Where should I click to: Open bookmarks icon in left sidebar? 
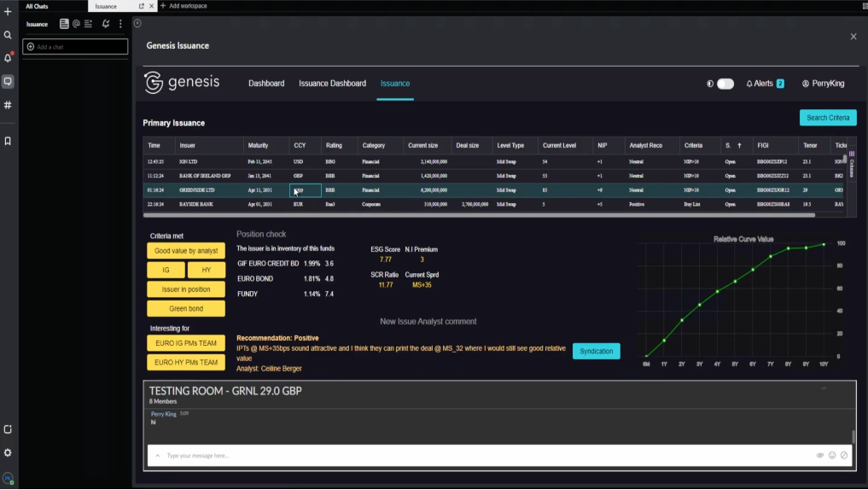8,141
